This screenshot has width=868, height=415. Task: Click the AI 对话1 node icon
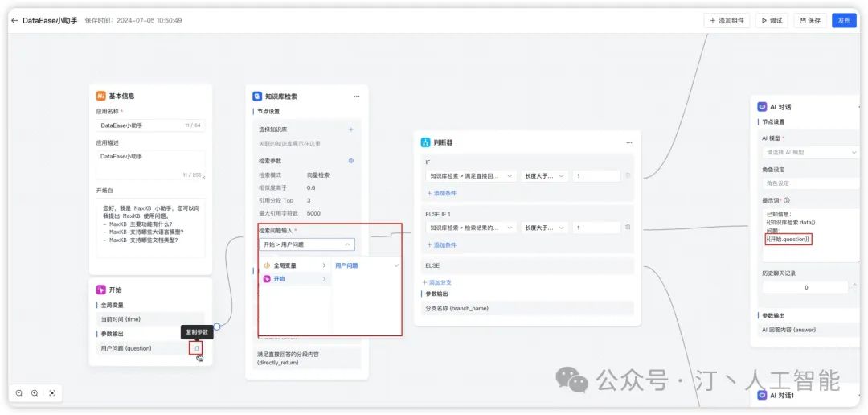762,395
